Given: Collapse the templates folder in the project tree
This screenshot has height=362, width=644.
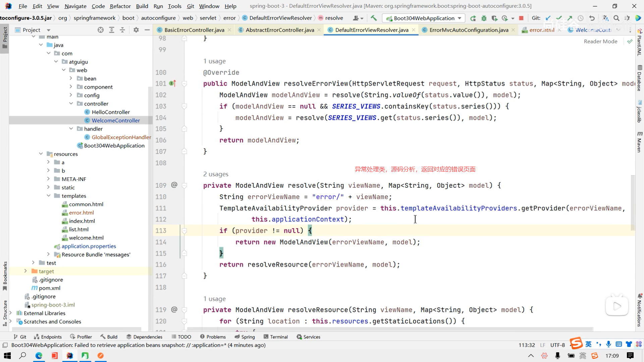Looking at the screenshot, I should click(x=49, y=196).
